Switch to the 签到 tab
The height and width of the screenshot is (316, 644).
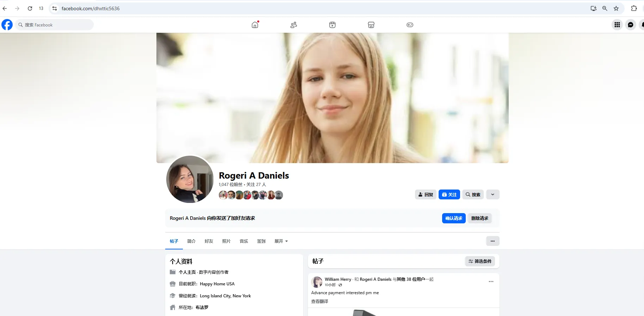click(x=261, y=241)
